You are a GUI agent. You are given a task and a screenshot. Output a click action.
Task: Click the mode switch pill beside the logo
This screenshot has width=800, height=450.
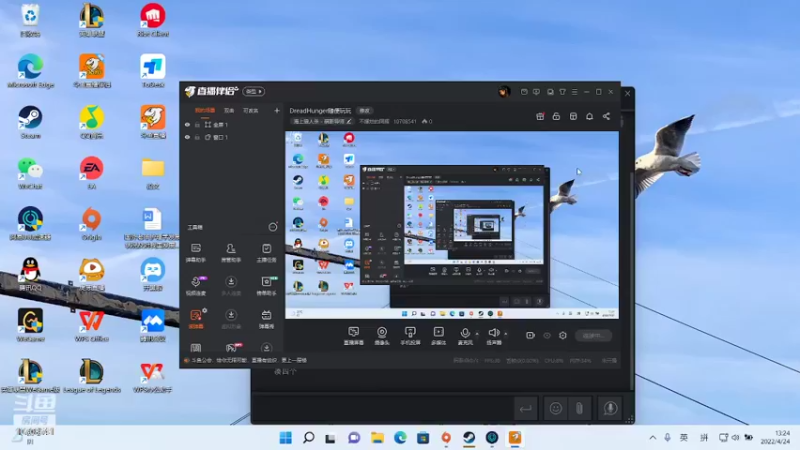pos(254,91)
